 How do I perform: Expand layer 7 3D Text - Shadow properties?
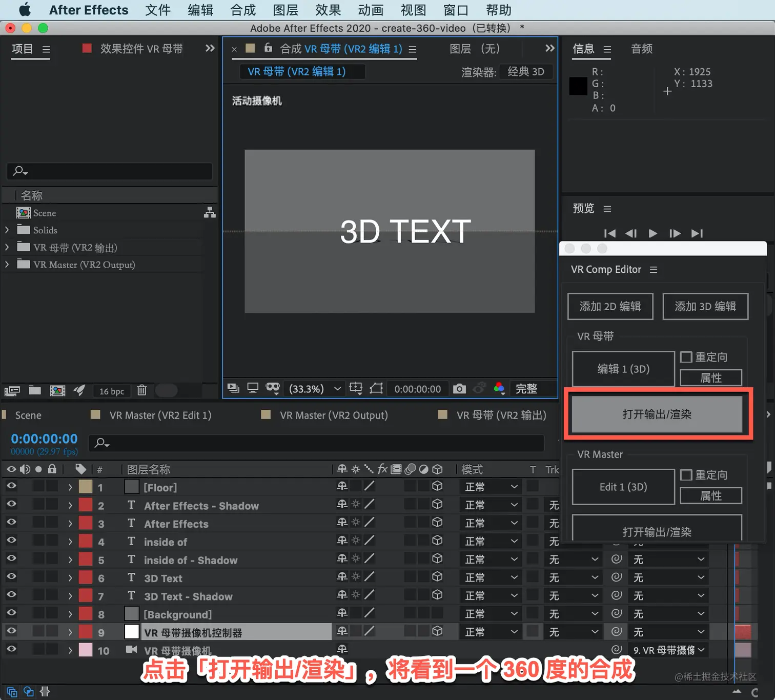click(70, 596)
